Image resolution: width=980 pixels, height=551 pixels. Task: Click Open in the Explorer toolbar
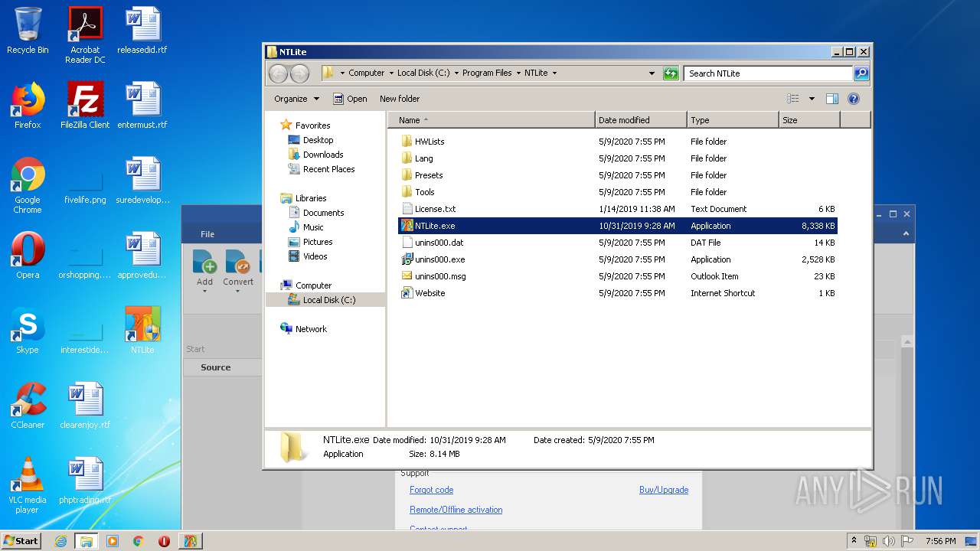(350, 99)
